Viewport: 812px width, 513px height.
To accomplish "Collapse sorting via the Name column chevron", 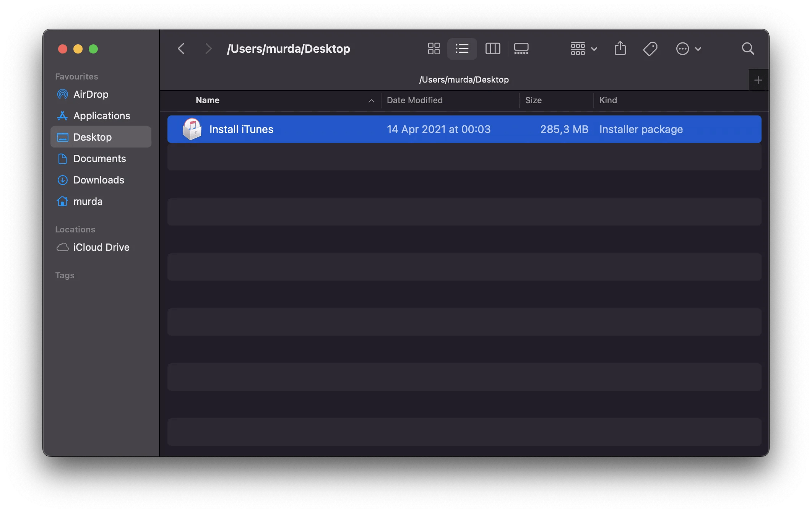I will pyautogui.click(x=371, y=101).
